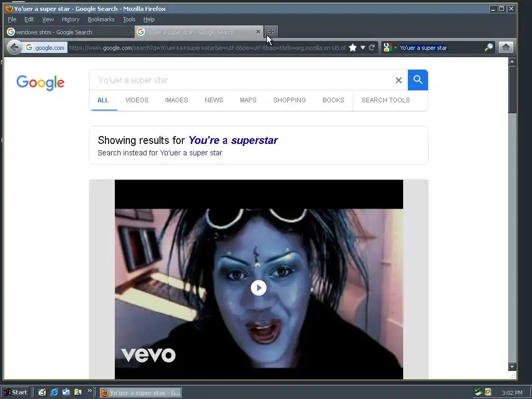Play the vevo video result
The height and width of the screenshot is (399, 532).
(259, 288)
